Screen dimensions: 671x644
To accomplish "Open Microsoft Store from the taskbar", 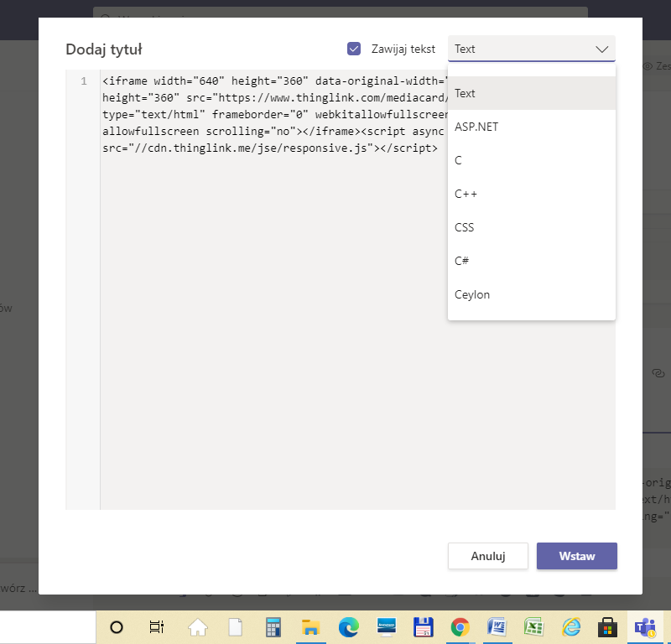I will (x=607, y=627).
